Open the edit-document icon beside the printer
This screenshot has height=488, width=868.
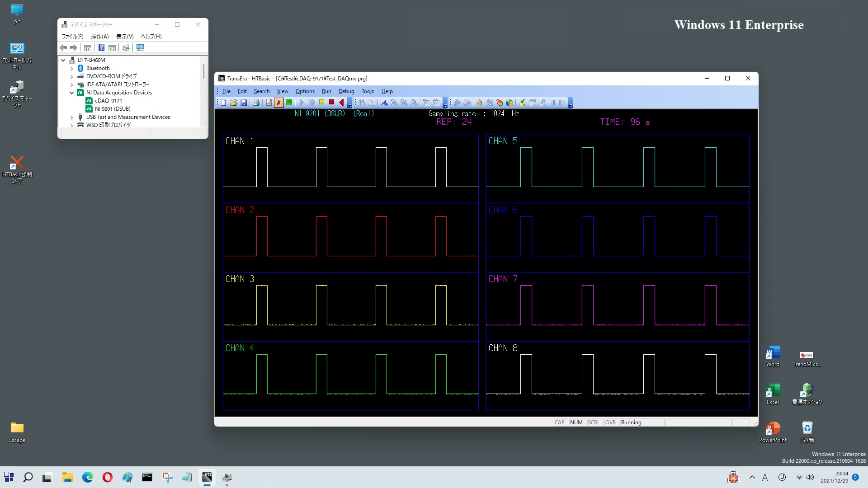point(269,103)
